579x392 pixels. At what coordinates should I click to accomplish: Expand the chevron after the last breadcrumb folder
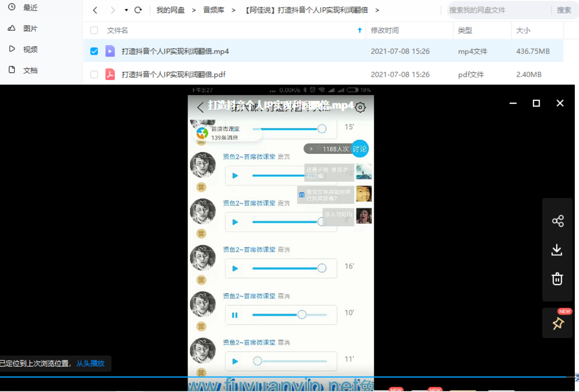[377, 10]
